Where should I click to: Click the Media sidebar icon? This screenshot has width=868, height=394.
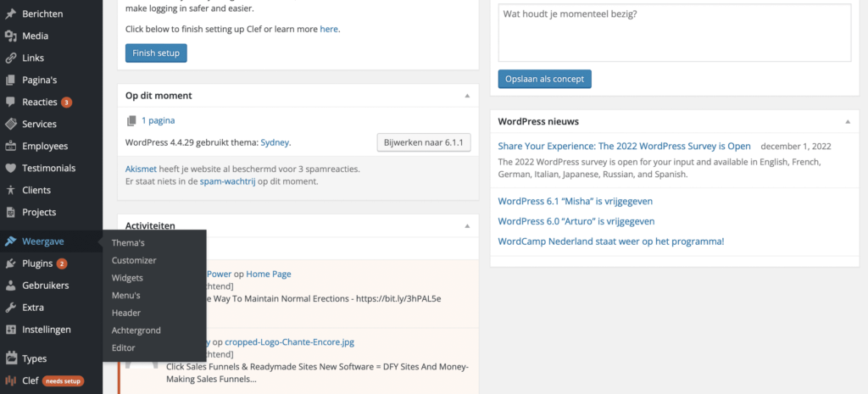pyautogui.click(x=10, y=36)
